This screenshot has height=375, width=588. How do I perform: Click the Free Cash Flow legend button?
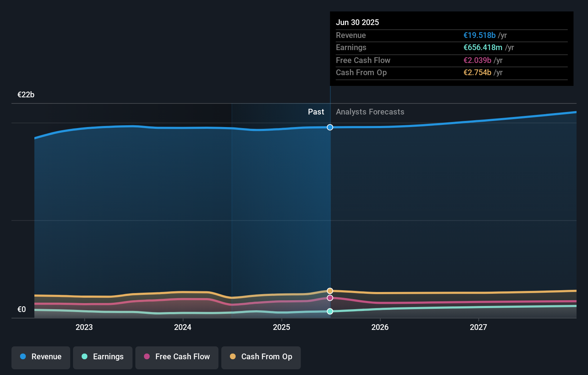177,357
